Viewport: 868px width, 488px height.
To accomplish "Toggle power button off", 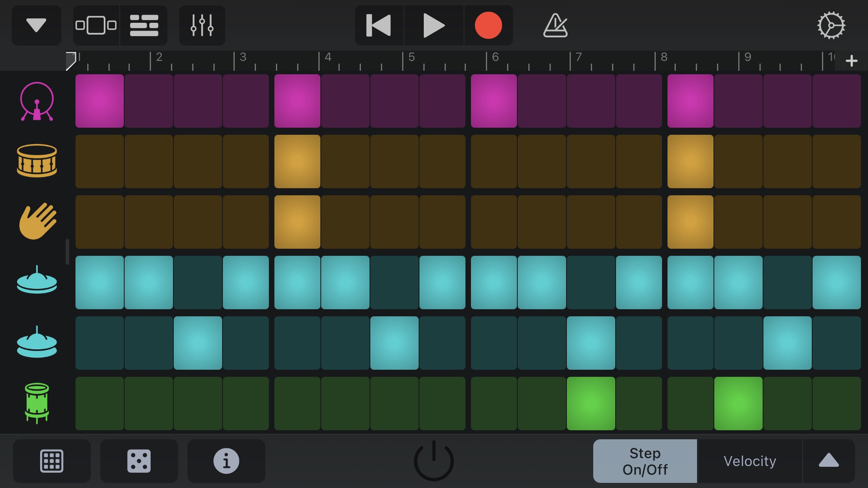I will point(434,460).
